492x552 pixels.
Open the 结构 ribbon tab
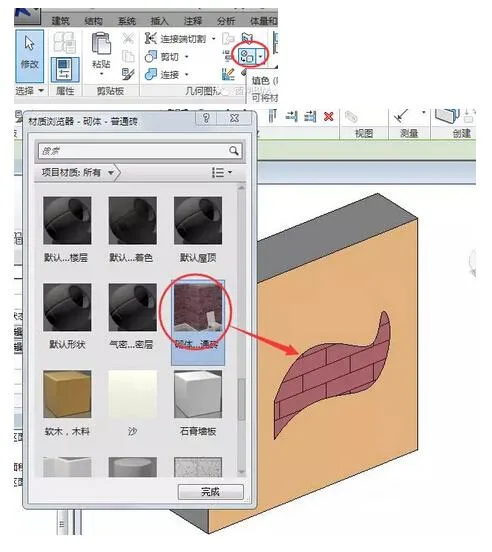pos(94,21)
